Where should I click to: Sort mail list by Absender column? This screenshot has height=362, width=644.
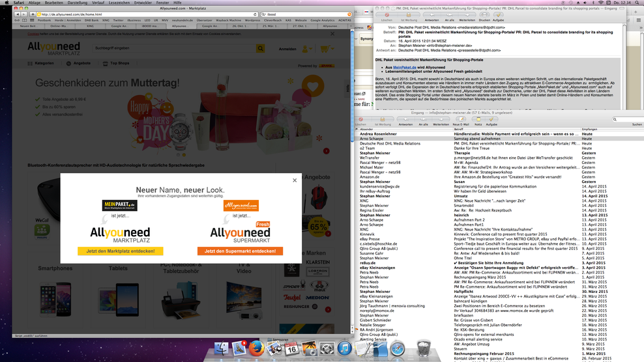click(x=406, y=130)
